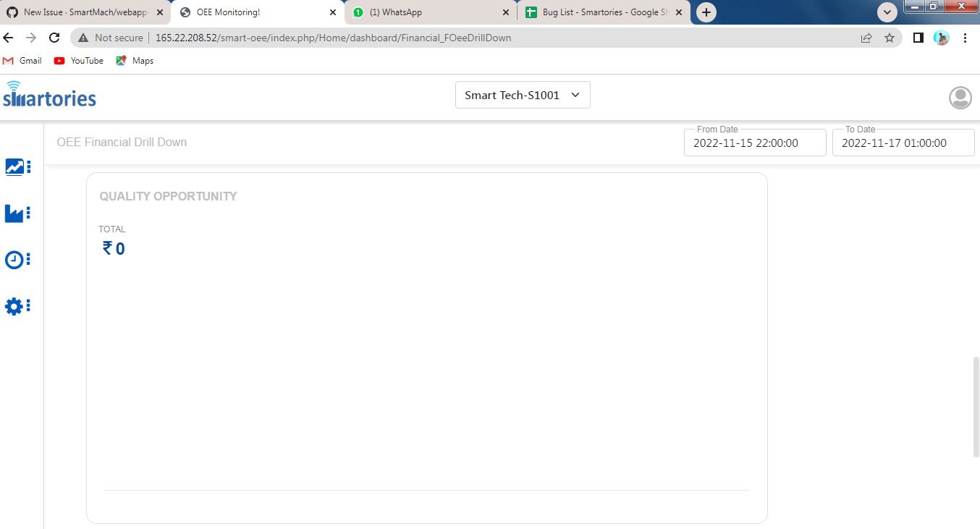Screen dimensions: 980x529
Task: Open the Gmail bookmark
Action: coord(22,61)
